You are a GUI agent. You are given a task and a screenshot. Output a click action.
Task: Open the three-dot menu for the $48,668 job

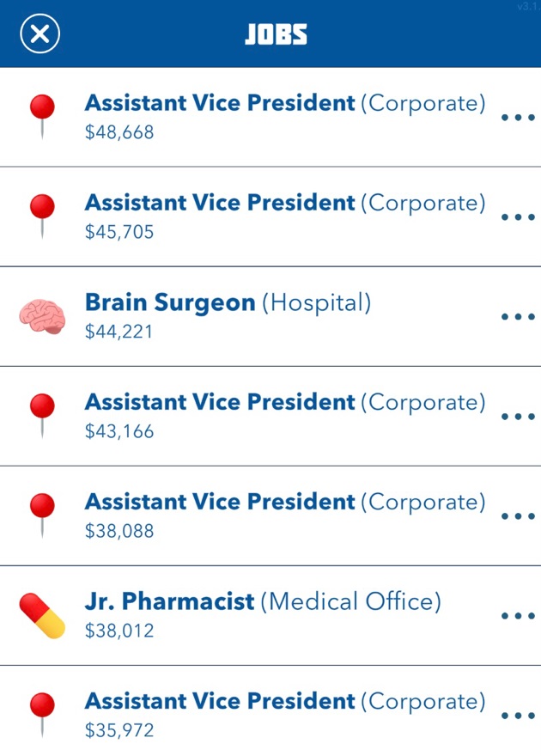518,117
